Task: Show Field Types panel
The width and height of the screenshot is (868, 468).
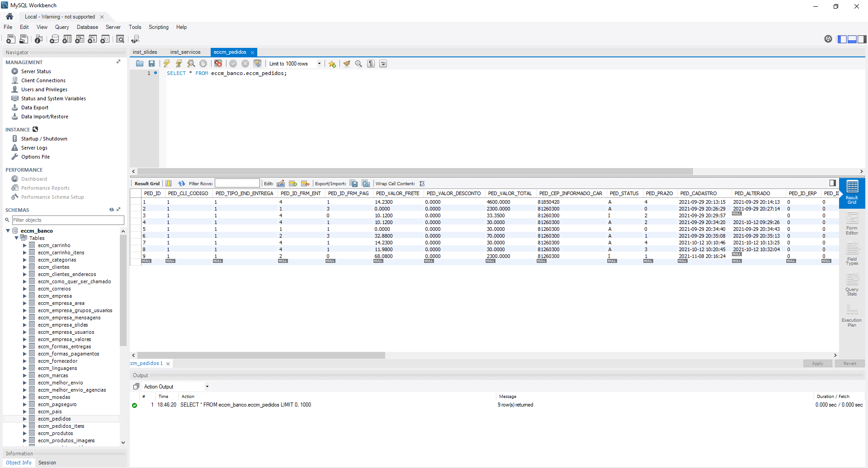Action: (x=852, y=254)
